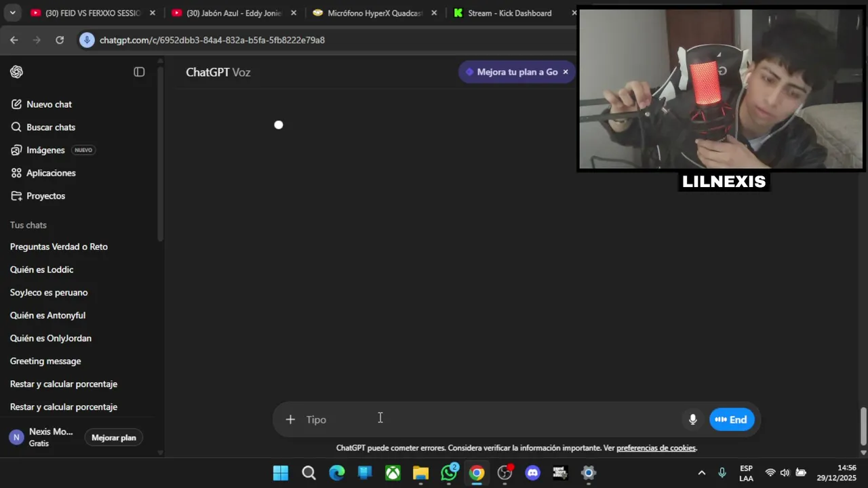Open WhatsApp from taskbar
Image resolution: width=868 pixels, height=488 pixels.
click(x=449, y=472)
